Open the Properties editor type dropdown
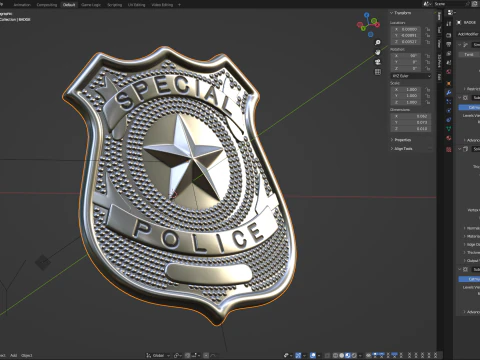 [x=451, y=13]
